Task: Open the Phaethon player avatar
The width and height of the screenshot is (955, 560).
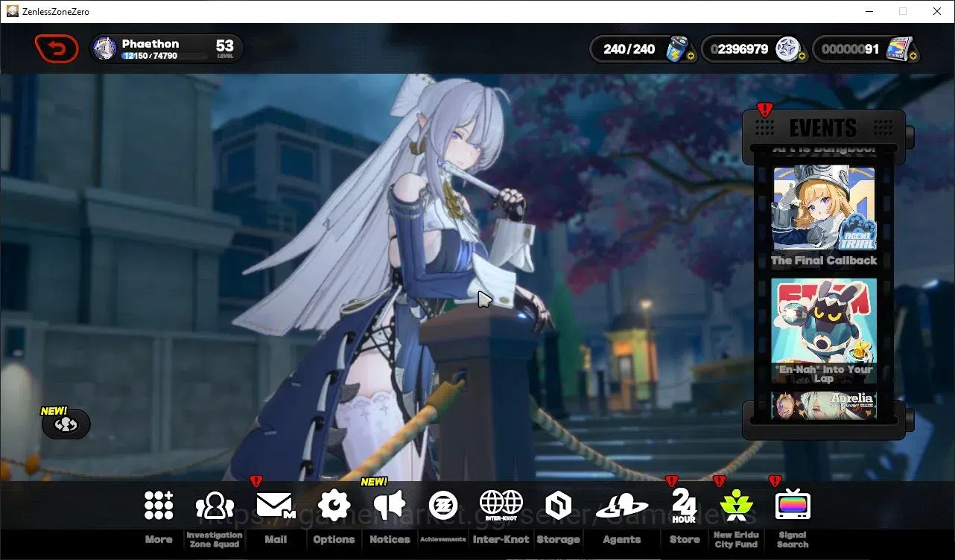Action: coord(104,49)
